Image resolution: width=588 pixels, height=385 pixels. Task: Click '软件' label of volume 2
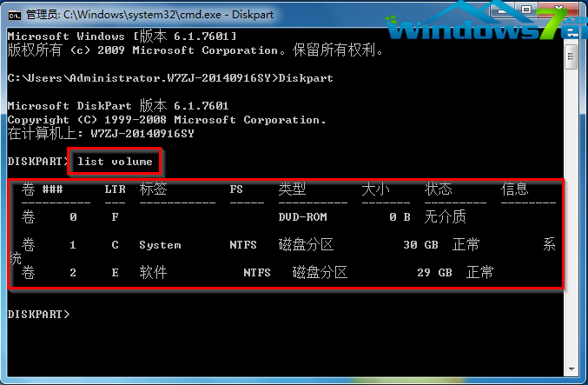[153, 272]
